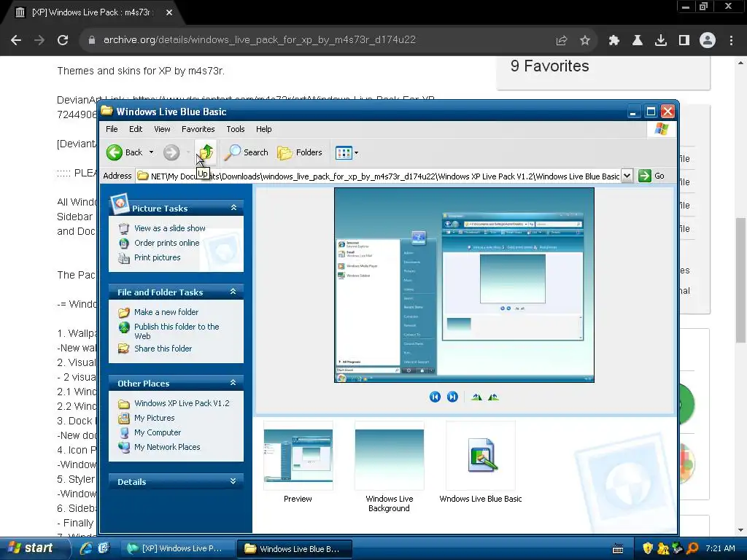
Task: Open the View menu
Action: [x=162, y=129]
